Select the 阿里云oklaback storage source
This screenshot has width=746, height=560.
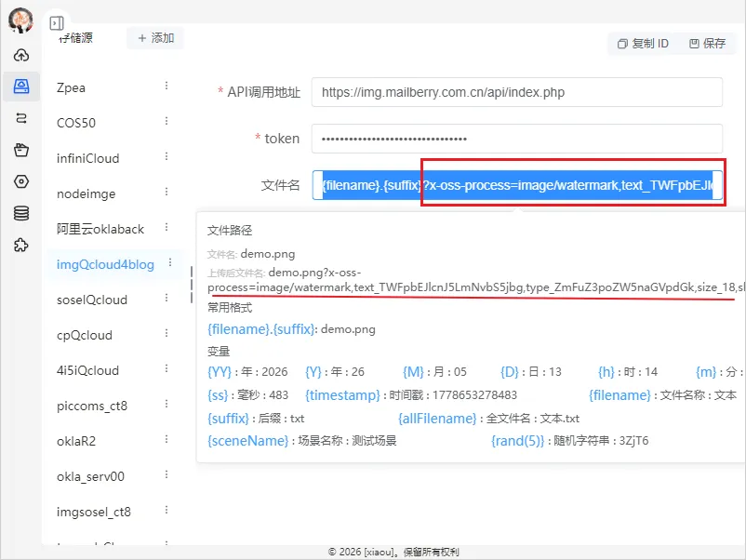click(100, 230)
